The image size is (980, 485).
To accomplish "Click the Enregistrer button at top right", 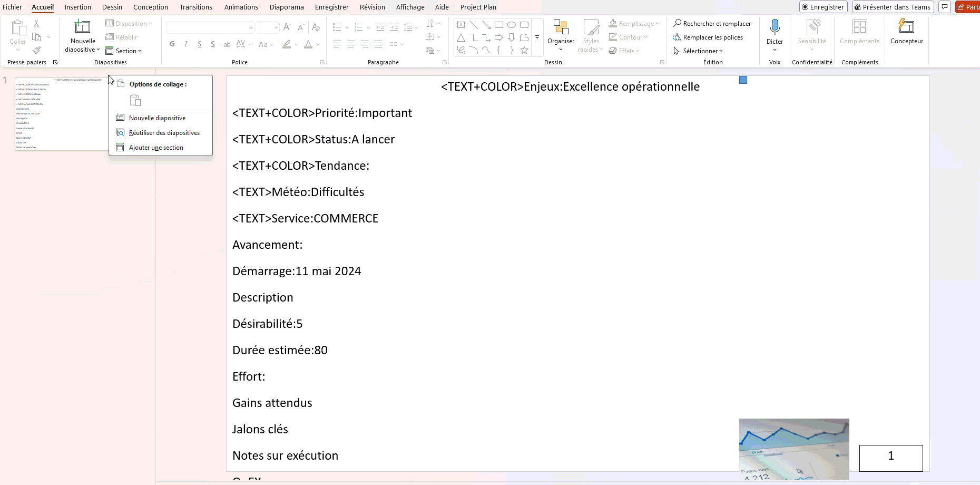I will coord(823,7).
